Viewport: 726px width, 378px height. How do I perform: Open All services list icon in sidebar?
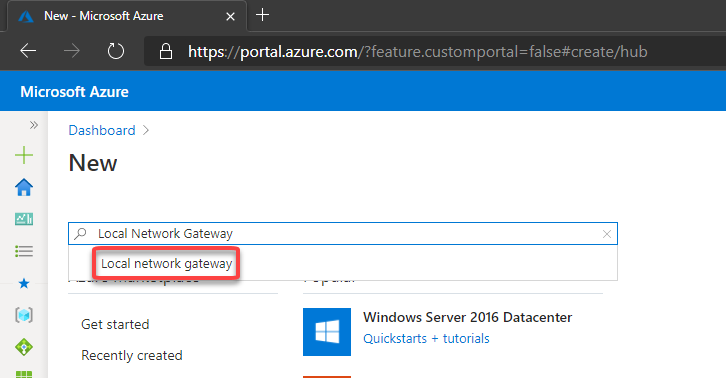point(24,251)
